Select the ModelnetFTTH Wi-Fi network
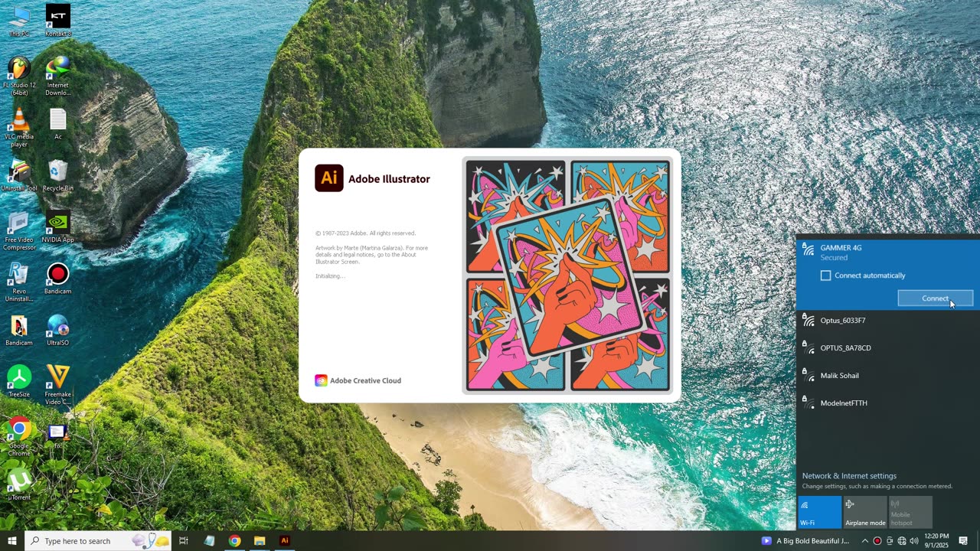 coord(888,403)
